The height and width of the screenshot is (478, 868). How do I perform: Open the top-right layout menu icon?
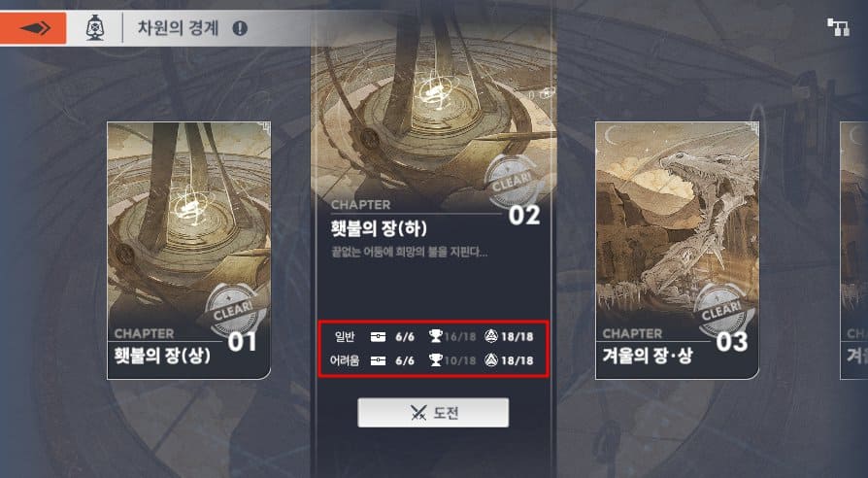pyautogui.click(x=838, y=27)
